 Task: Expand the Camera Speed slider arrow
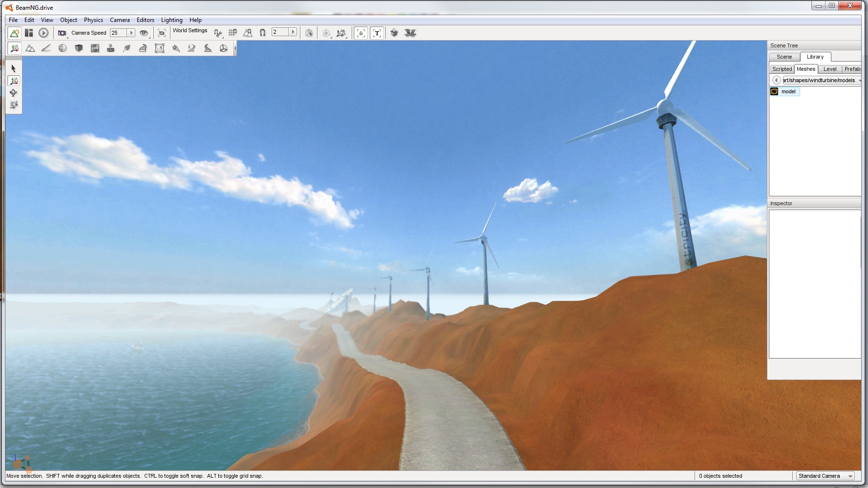click(x=131, y=33)
